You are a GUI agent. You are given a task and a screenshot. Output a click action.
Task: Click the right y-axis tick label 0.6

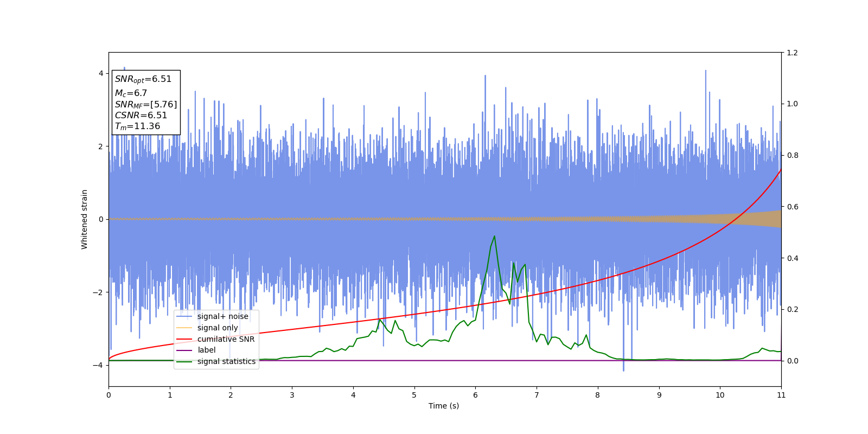coord(792,207)
